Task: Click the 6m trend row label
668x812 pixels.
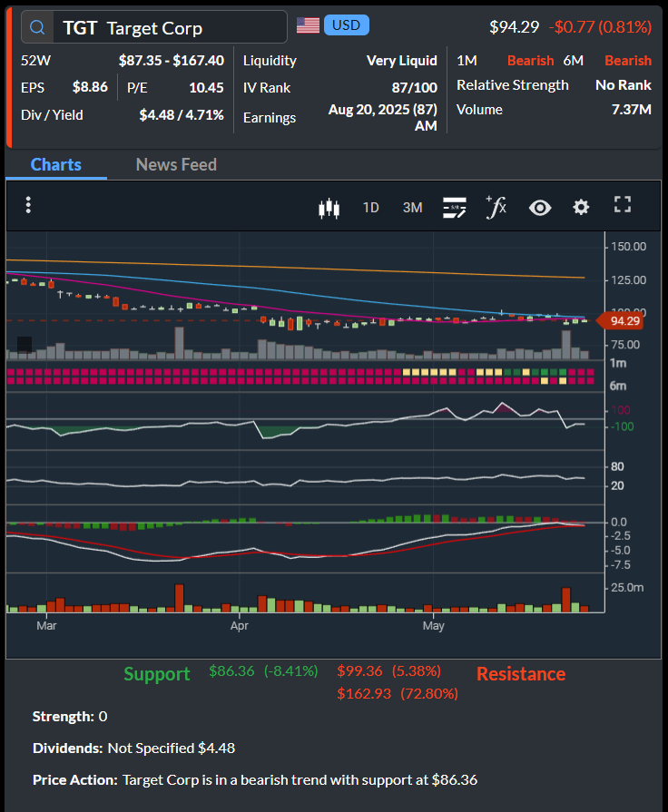Action: coord(618,386)
